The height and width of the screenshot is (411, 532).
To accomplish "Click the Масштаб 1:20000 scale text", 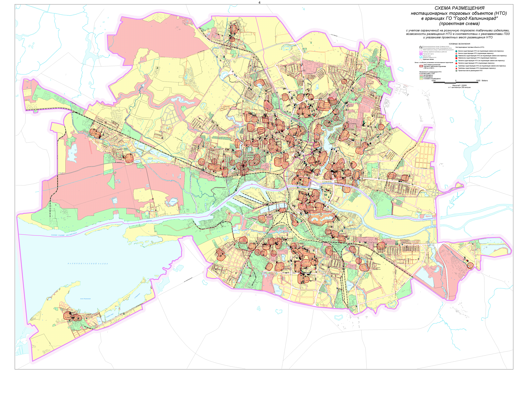I will [x=459, y=85].
